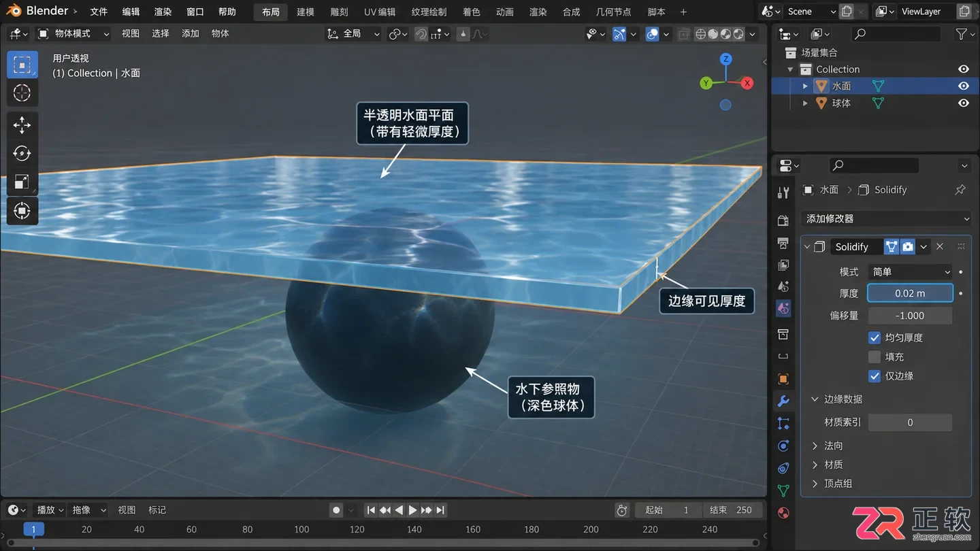
Task: Expand the 顶点组 section
Action: coord(815,484)
